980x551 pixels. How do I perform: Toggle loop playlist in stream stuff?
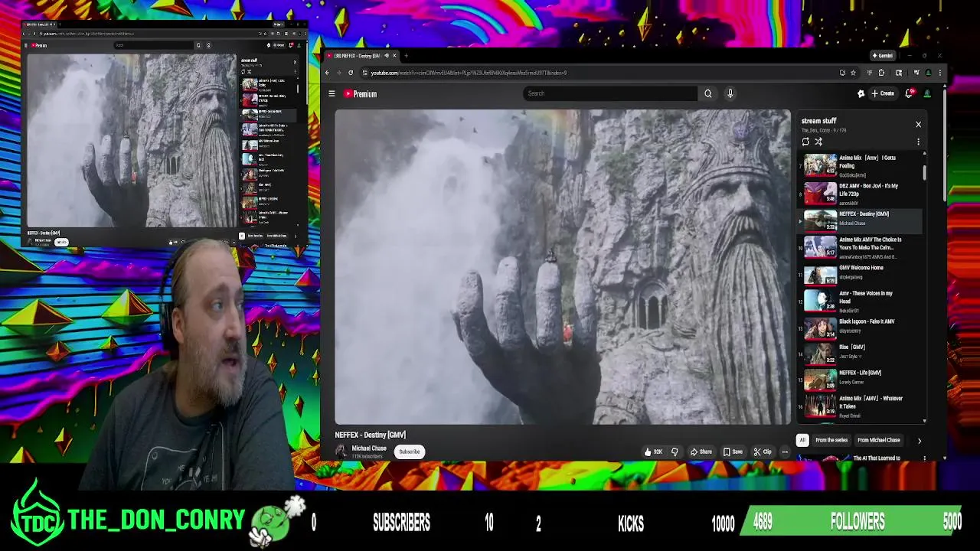805,142
